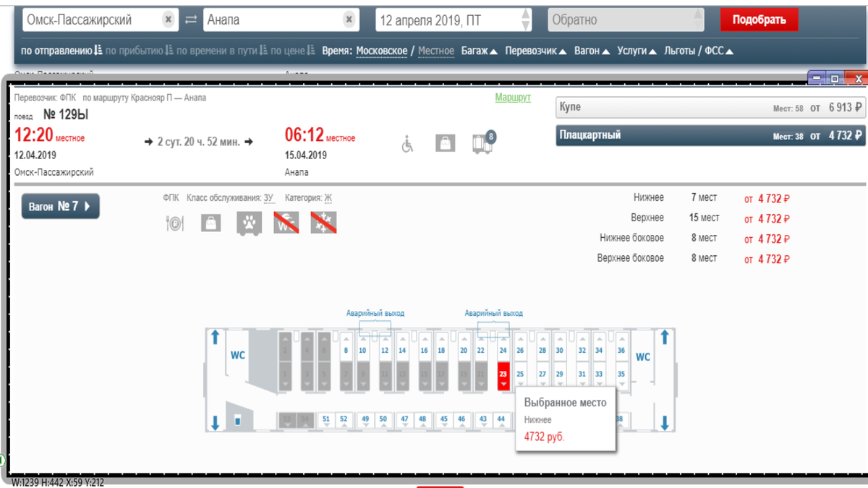Viewport: 868px width, 488px height.
Task: Select side seat 44
Action: (x=501, y=420)
